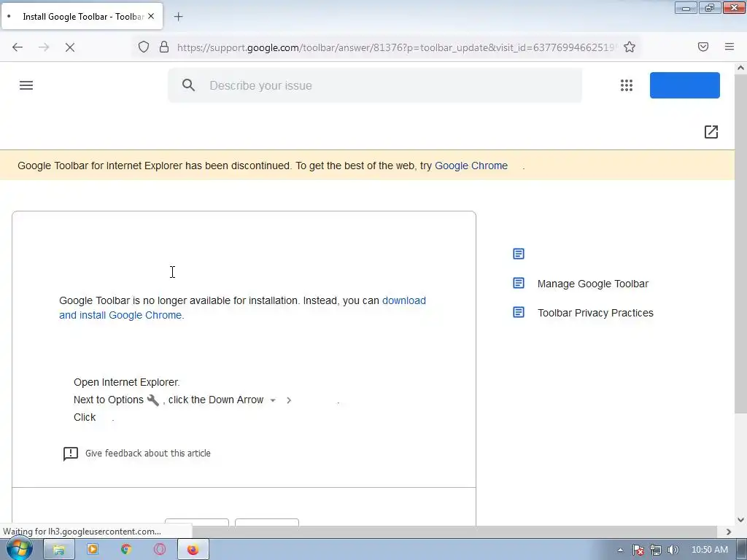Open network tray icon
The image size is (747, 560).
(656, 550)
